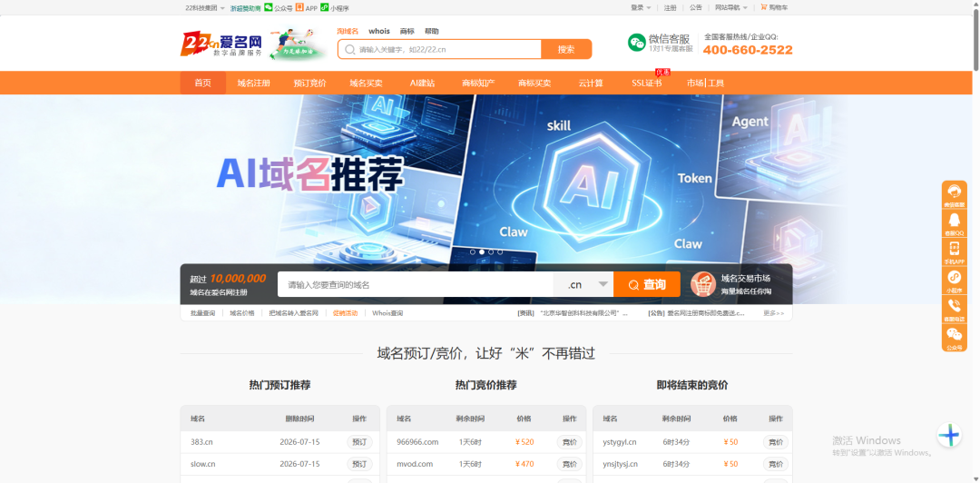Click the ystygyl.cn domain name

(x=620, y=442)
